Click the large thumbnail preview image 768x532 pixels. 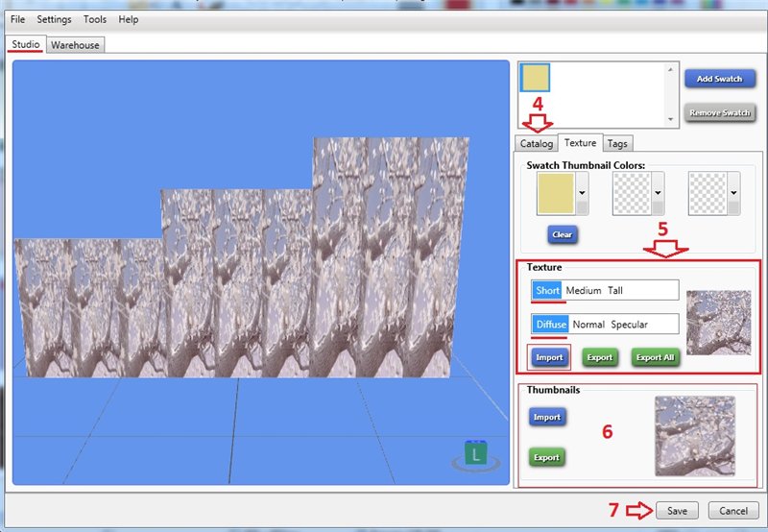pos(694,436)
